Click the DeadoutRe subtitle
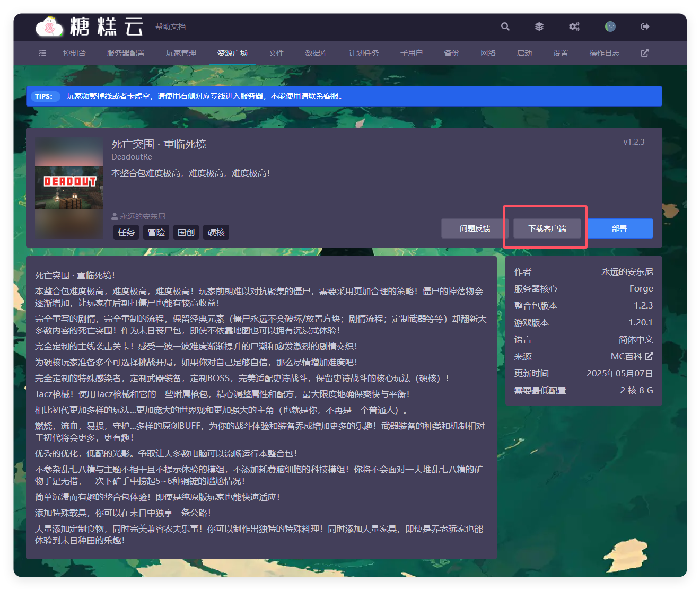700x590 pixels. point(132,157)
